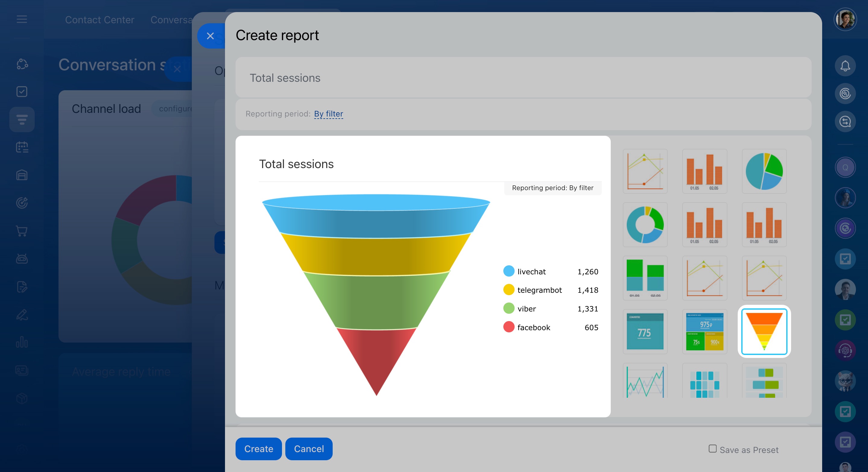
Task: Click the Total sessions report title field
Action: coord(523,78)
